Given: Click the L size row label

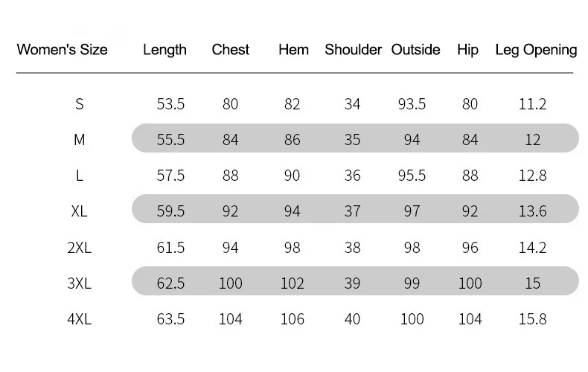Looking at the screenshot, I should click(79, 176).
